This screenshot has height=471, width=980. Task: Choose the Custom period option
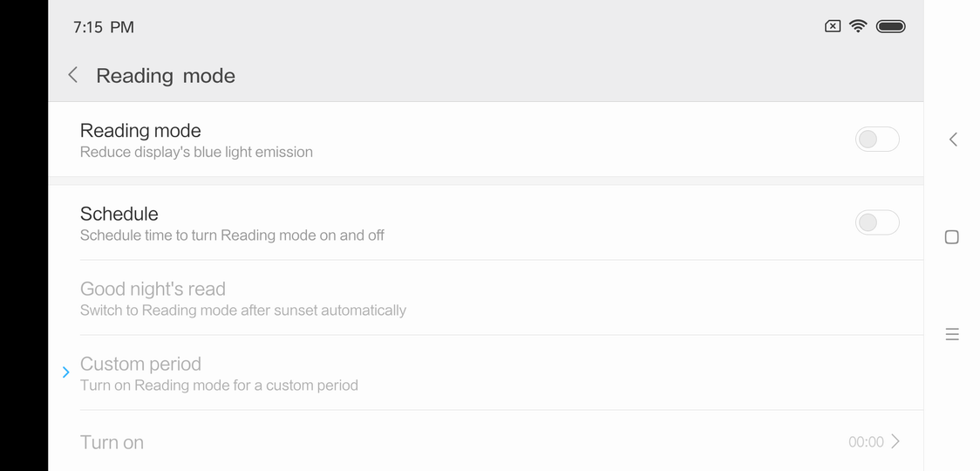140,364
